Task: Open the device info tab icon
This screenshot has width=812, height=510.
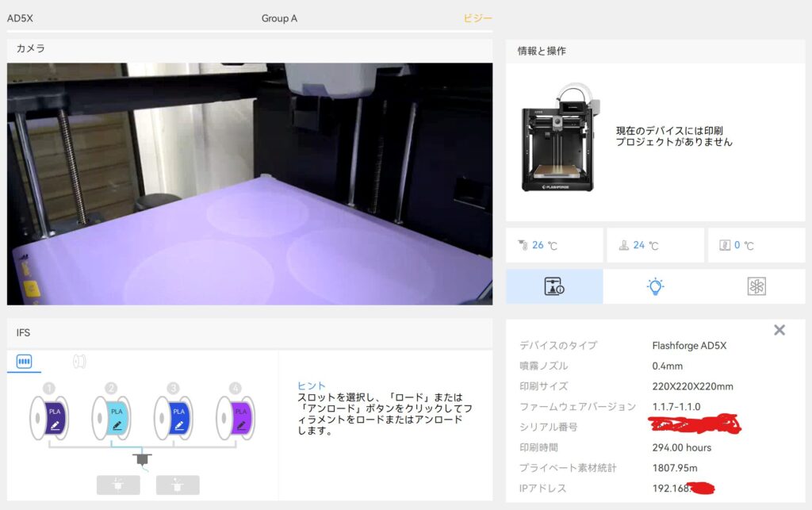Action: pos(554,286)
